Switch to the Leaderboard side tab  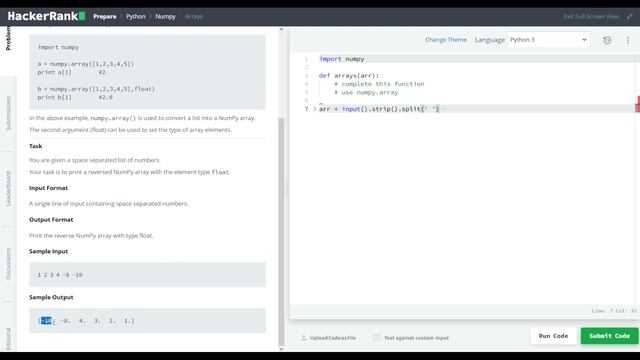tap(8, 189)
